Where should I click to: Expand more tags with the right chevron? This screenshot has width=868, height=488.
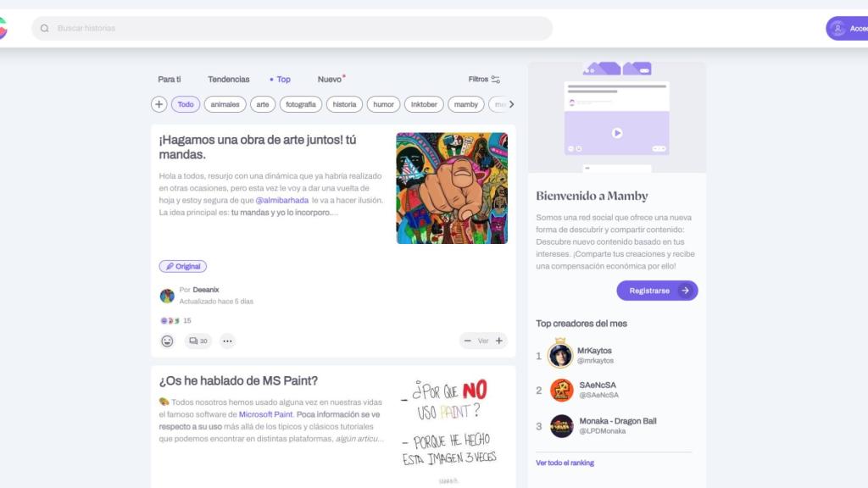coord(511,103)
